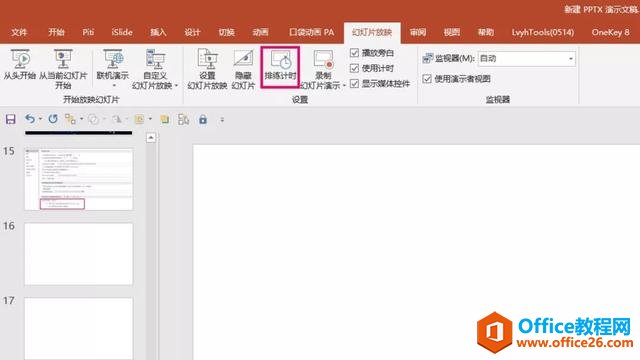Open the 监视器 monitor dropdown set to 自动
640x360 pixels.
click(527, 59)
